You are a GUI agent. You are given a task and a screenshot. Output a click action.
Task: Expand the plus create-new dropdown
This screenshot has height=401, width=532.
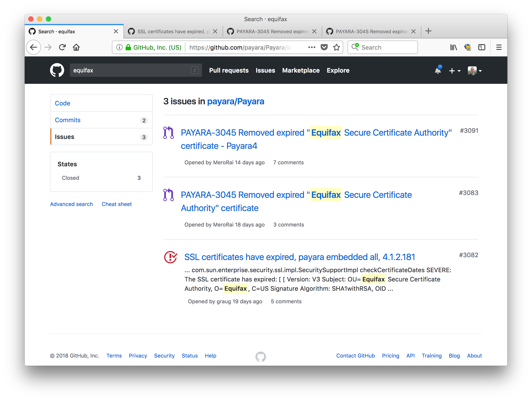pos(455,71)
